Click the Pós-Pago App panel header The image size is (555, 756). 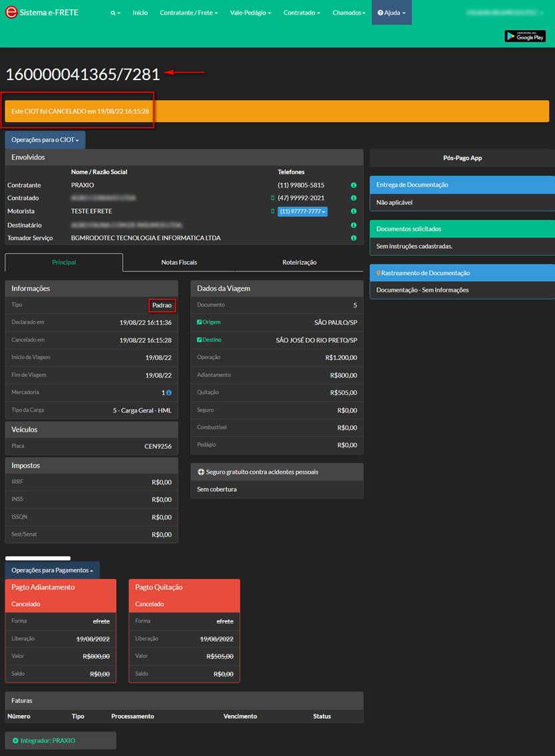click(x=462, y=158)
